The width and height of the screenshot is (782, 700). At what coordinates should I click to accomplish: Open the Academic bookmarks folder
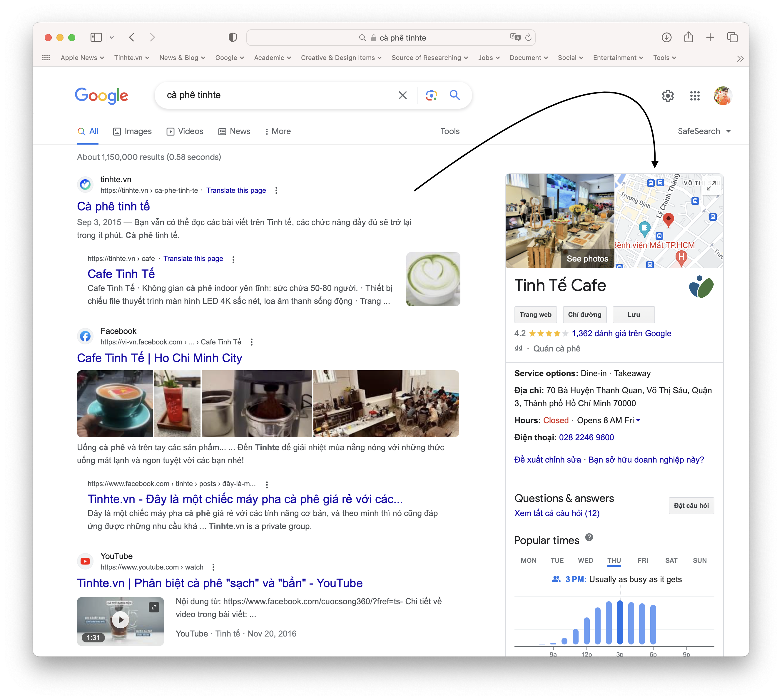coord(273,58)
